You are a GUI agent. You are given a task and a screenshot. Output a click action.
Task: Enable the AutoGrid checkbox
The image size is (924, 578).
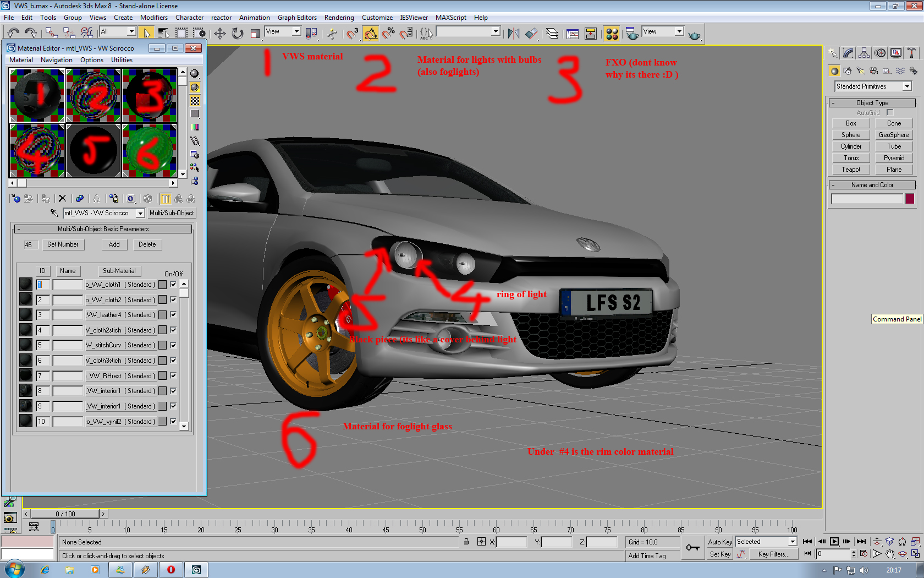889,112
